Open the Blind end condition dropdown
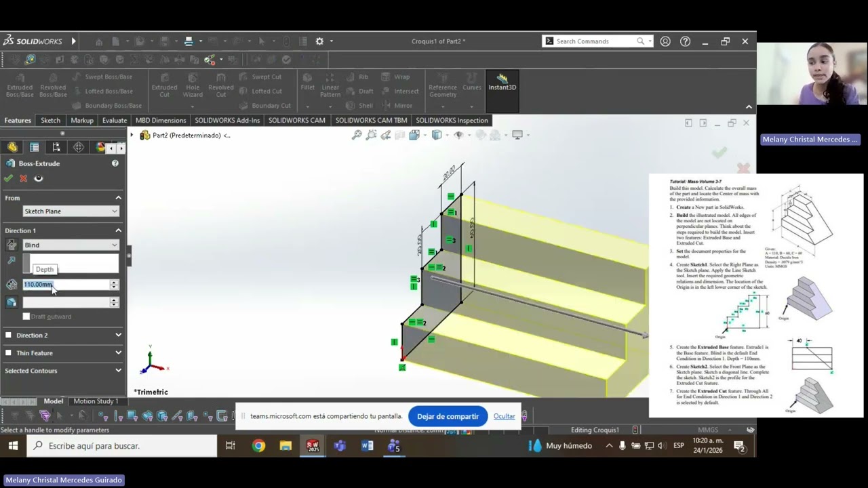The image size is (868, 488). [71, 245]
